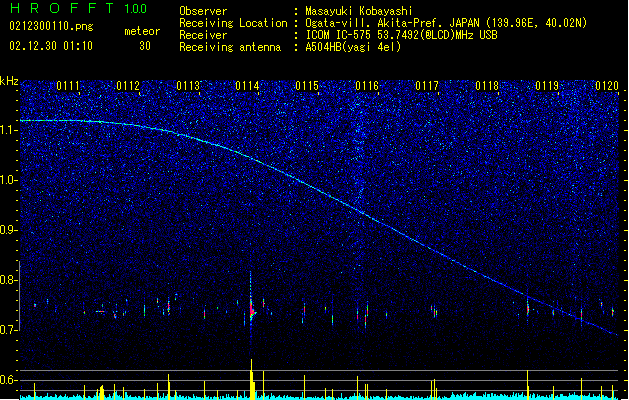Click the 0113 time marker

click(x=188, y=86)
